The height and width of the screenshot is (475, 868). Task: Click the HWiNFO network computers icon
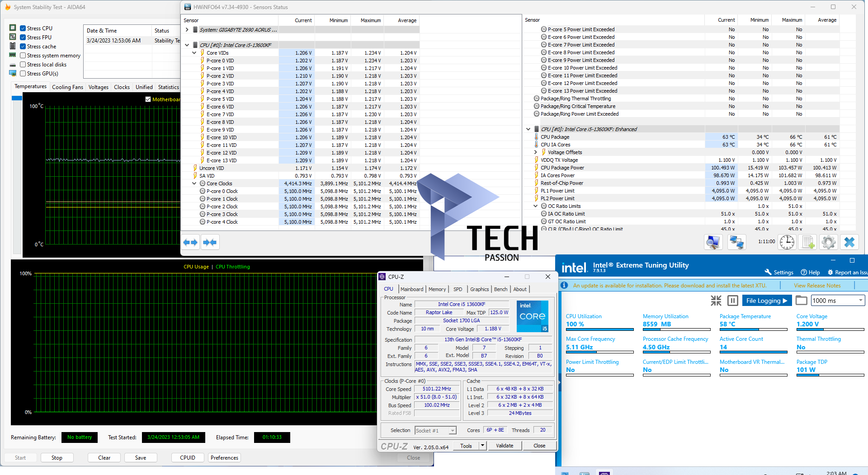coord(736,243)
